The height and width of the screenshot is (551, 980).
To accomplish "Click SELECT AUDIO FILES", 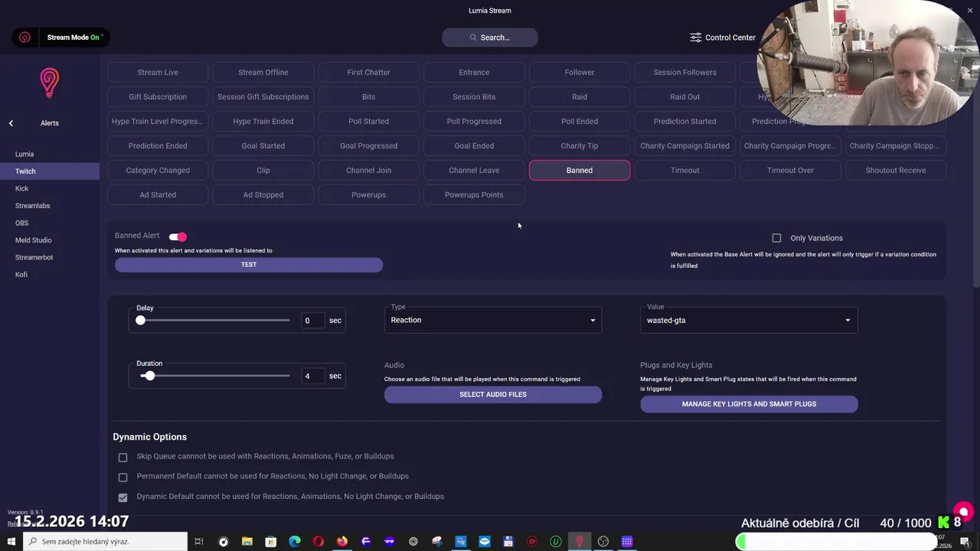I will tap(493, 395).
